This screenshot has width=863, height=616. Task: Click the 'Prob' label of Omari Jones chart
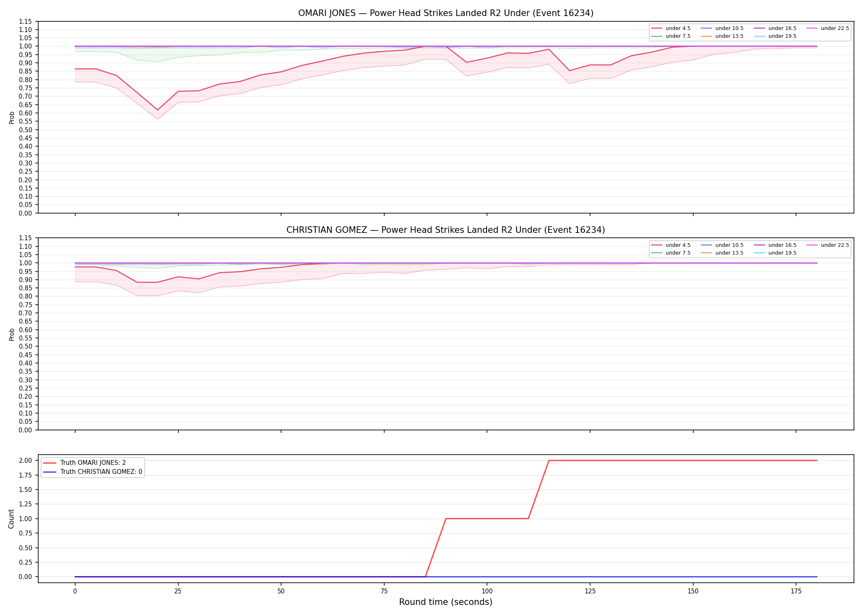(x=12, y=117)
